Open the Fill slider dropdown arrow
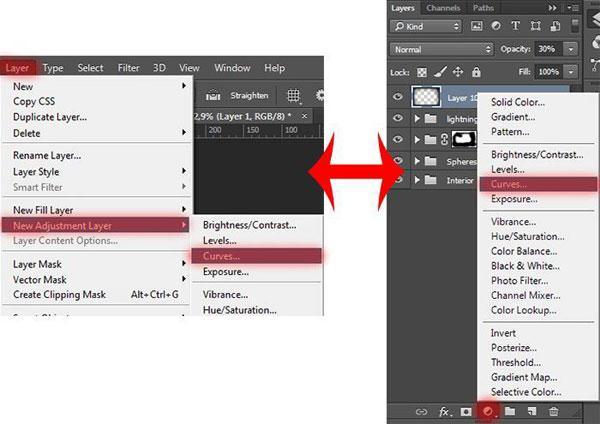Image resolution: width=600 pixels, height=424 pixels. click(x=571, y=72)
